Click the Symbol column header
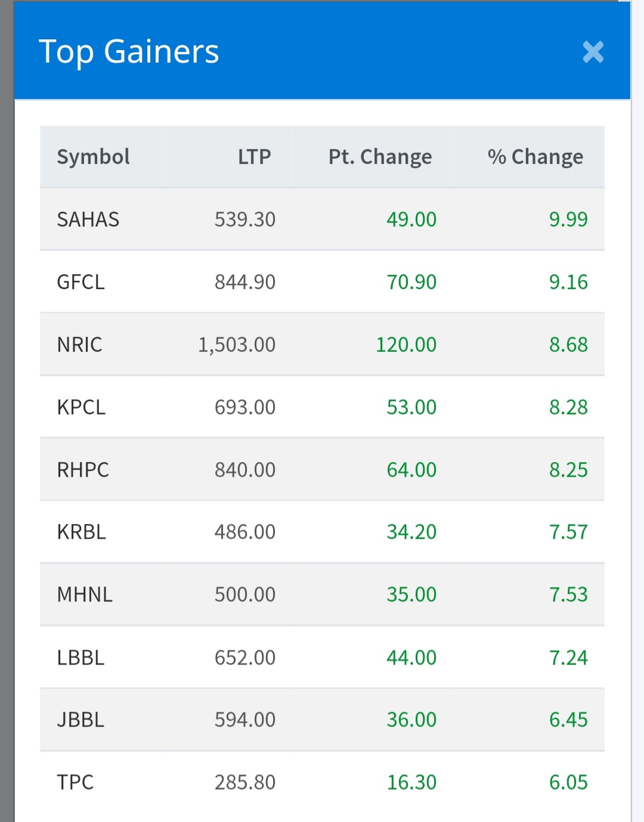Viewport: 644px width, 822px height. click(93, 157)
